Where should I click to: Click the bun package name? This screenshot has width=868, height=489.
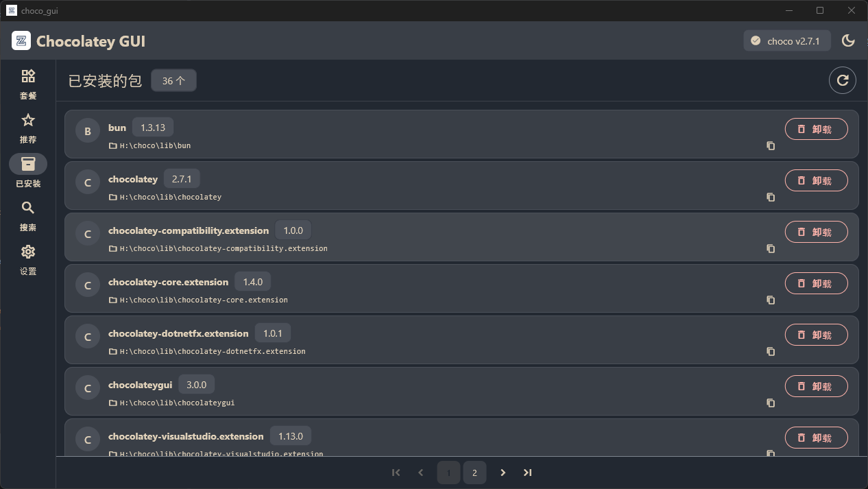click(117, 128)
